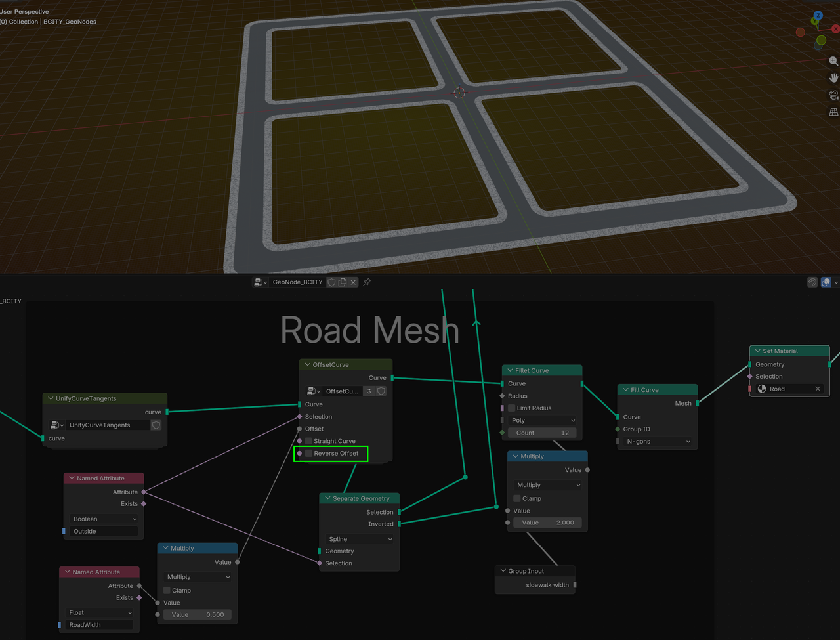Click the RoadWidth attribute name field

click(100, 625)
